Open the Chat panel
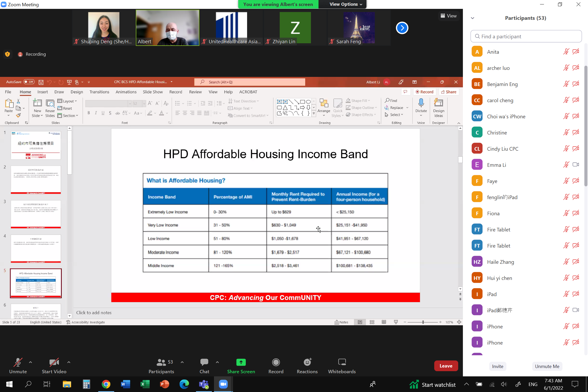The image size is (588, 392). 204,363
